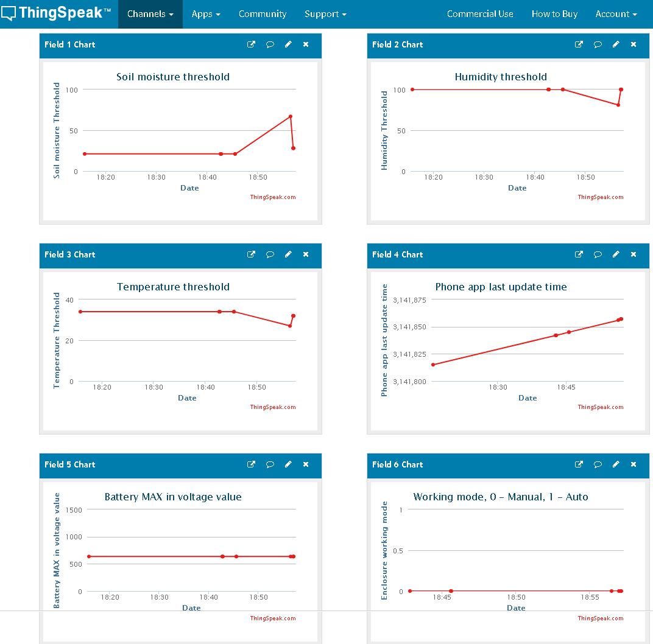Click the ThingSpeak logo
The image size is (653, 644).
[56, 13]
